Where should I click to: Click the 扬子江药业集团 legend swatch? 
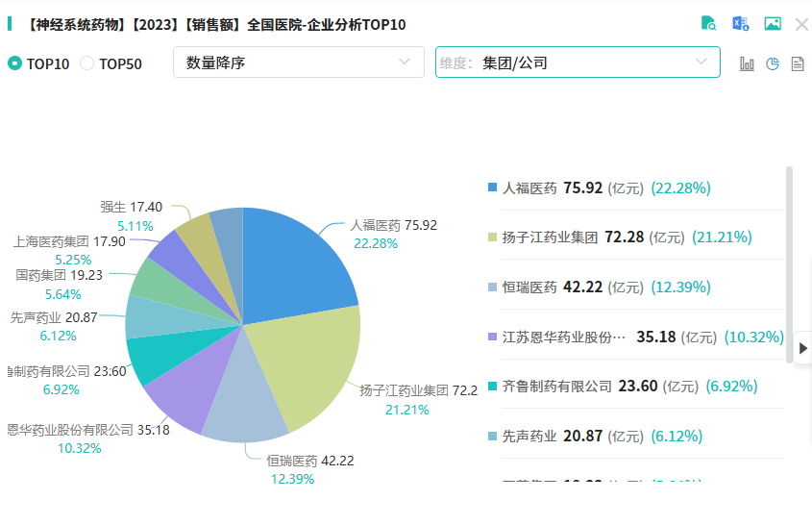tap(492, 237)
